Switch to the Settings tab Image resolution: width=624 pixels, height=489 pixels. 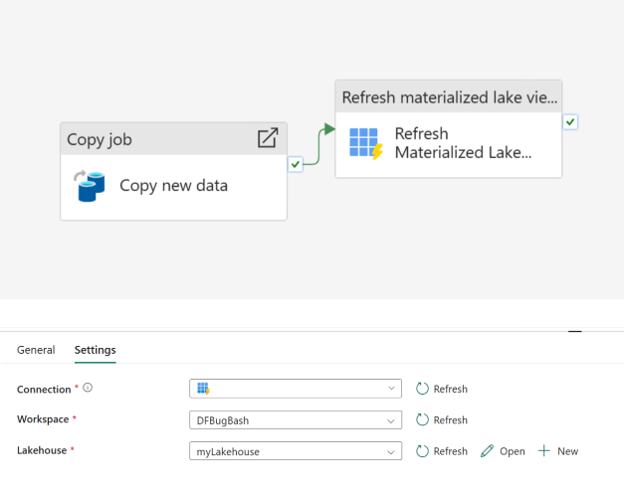[95, 350]
